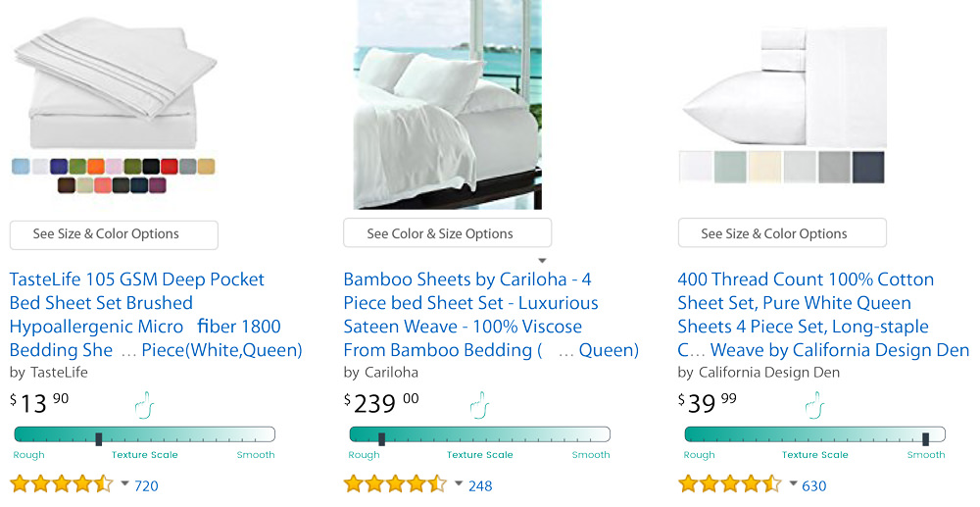
Task: Select the dark navy swatch for California Design Den sheets
Action: [868, 167]
